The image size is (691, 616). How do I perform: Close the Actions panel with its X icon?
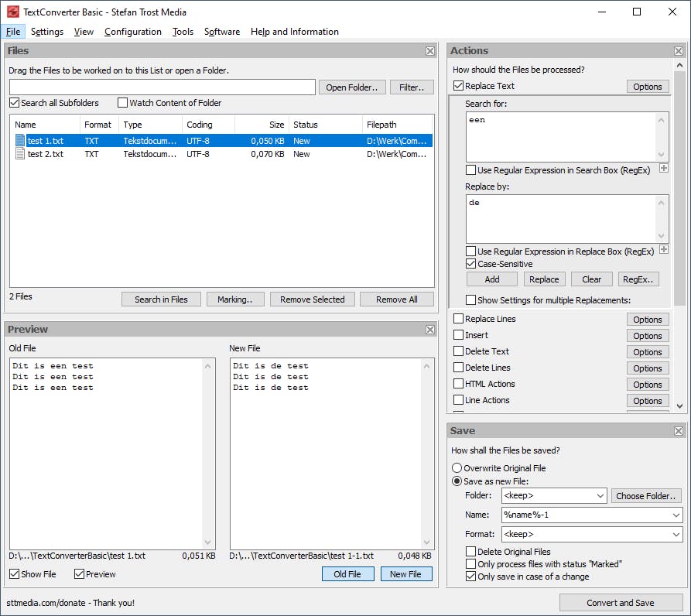coord(679,51)
